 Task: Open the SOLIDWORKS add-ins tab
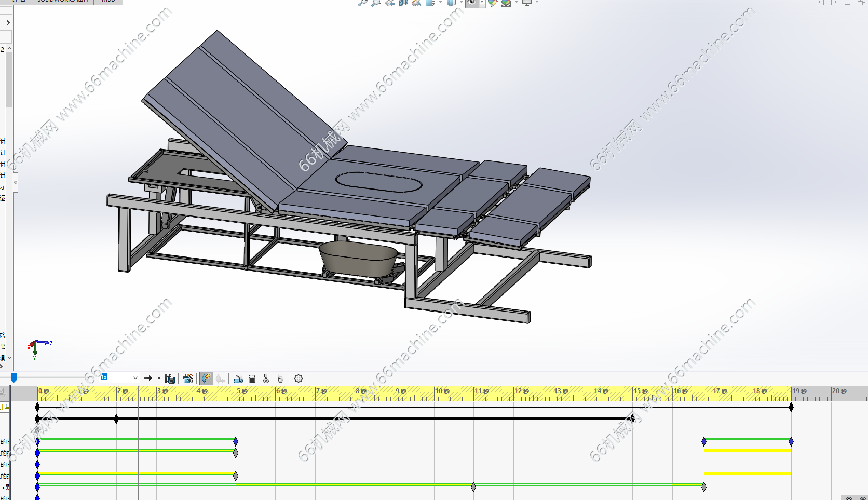(63, 2)
